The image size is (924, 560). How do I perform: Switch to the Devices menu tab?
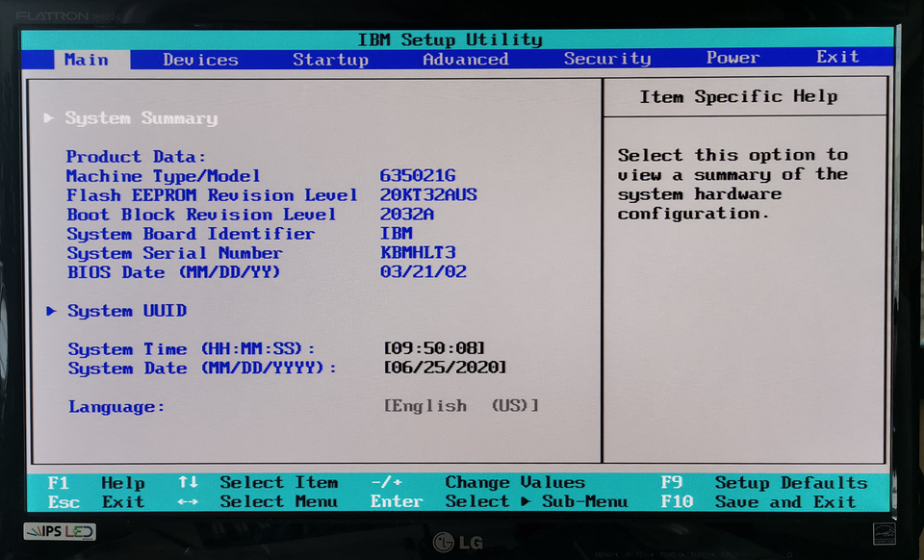point(199,60)
